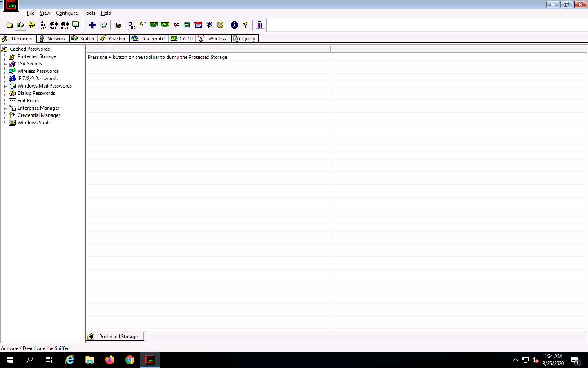The height and width of the screenshot is (368, 588).
Task: Open the RSA SecurID token calculator icon
Action: pos(198,25)
